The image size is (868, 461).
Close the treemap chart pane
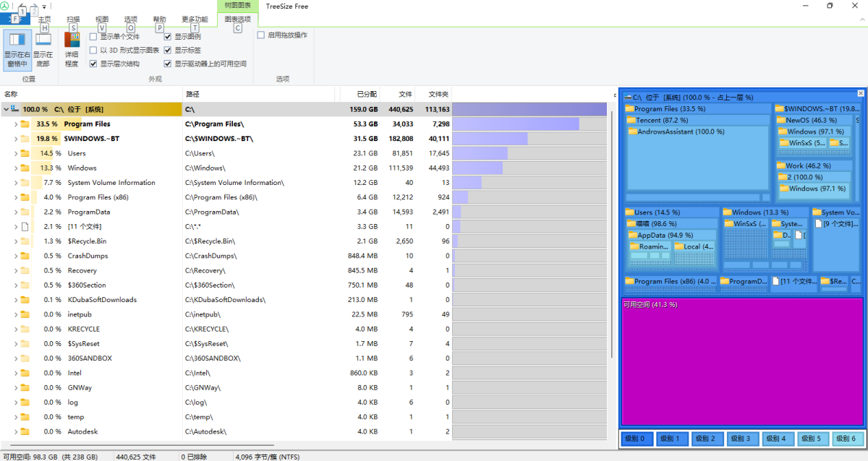click(860, 94)
